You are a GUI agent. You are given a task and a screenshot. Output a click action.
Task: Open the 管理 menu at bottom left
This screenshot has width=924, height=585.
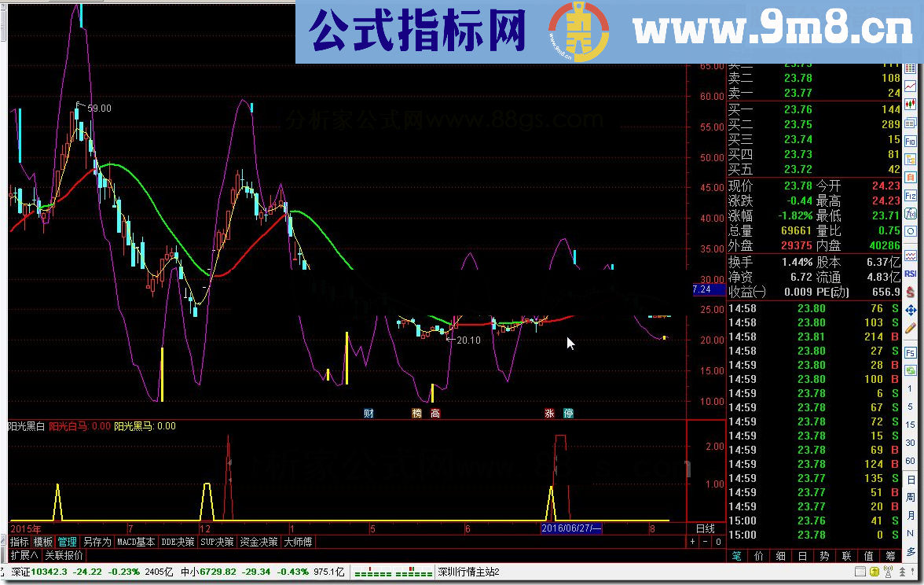[x=67, y=542]
